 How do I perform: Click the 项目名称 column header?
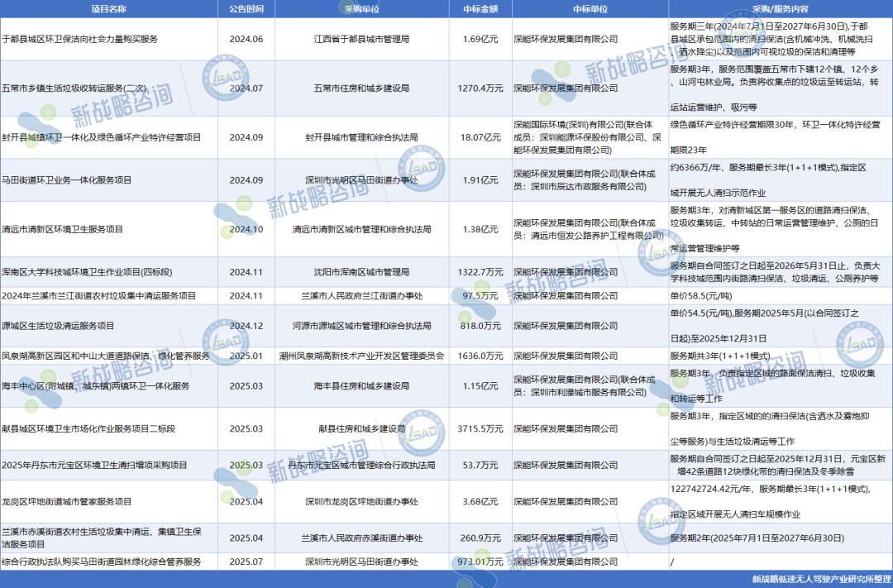click(108, 8)
